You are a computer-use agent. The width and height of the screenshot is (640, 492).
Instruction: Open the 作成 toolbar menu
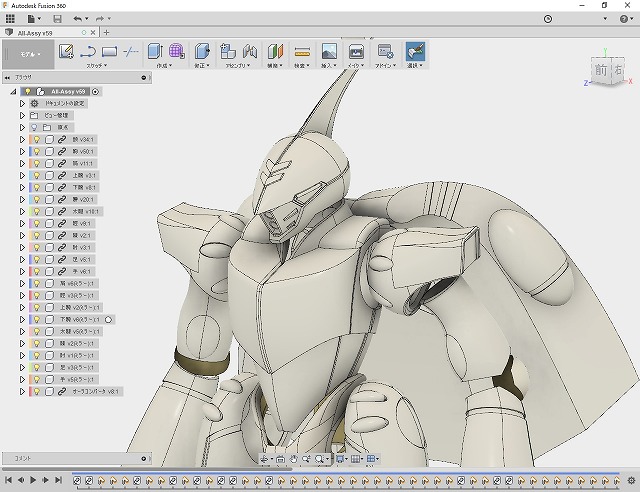pyautogui.click(x=164, y=65)
